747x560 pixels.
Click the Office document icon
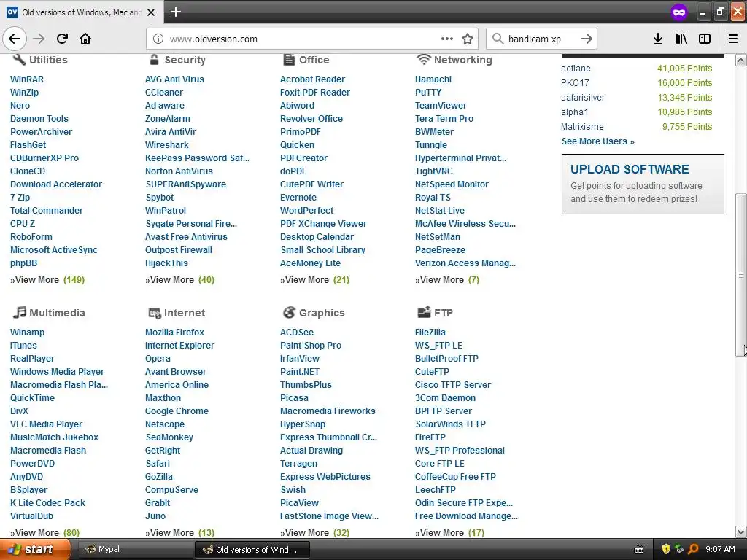pyautogui.click(x=289, y=60)
